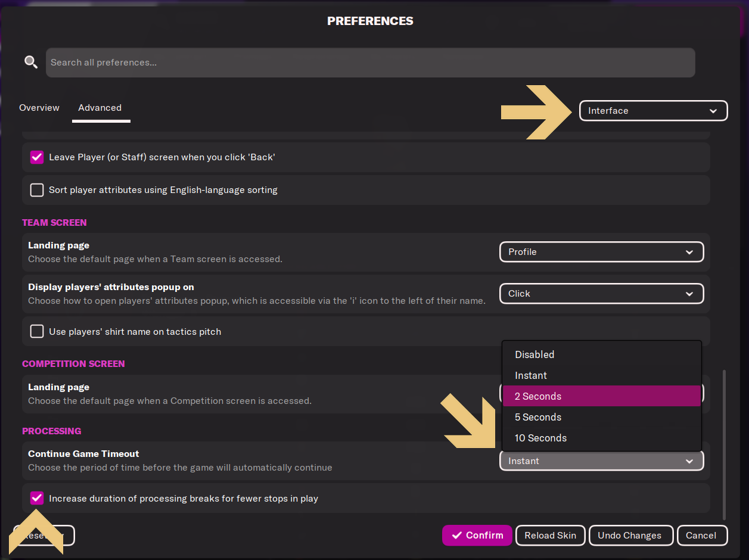Screen dimensions: 749x560
Task: Select the Advanced tab
Action: pos(100,108)
